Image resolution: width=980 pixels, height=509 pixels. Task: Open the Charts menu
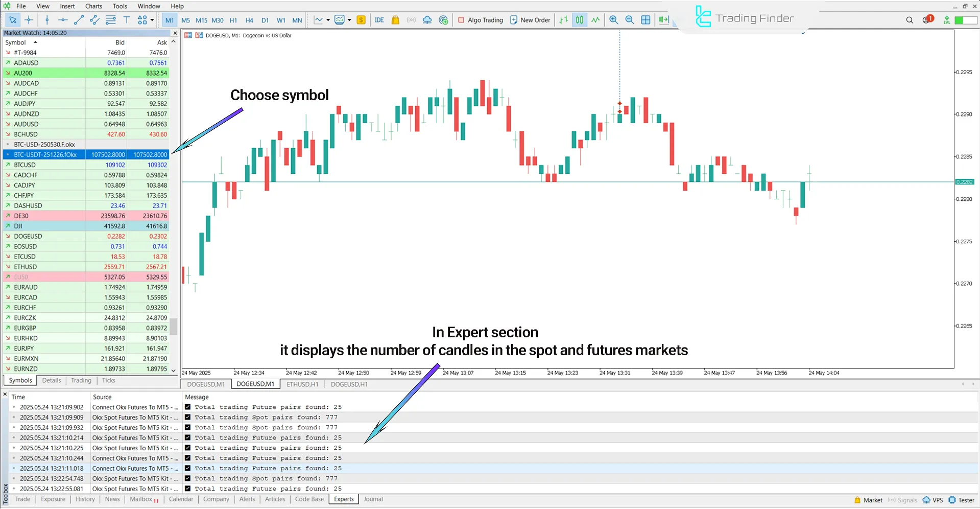93,6
